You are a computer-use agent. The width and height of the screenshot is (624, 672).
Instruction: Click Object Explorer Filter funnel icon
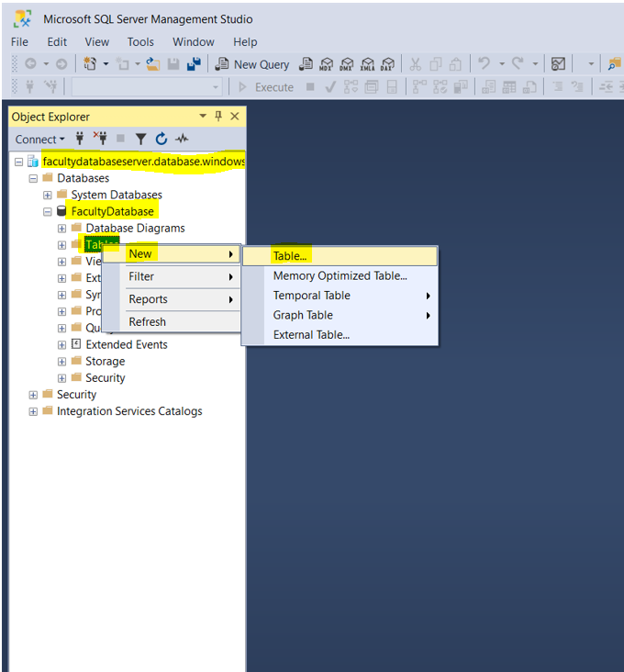tap(140, 139)
